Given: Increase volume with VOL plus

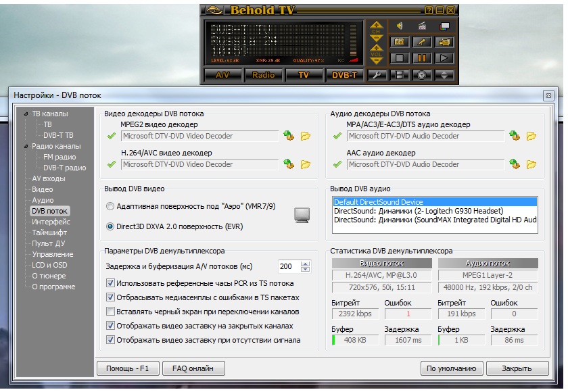Looking at the screenshot, I should (x=377, y=48).
